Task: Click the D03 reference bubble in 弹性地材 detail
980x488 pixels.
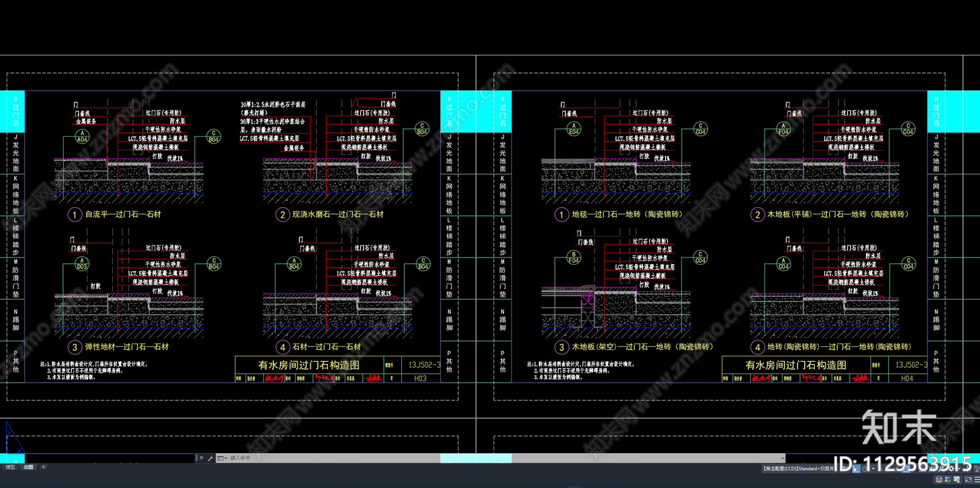Action: tap(81, 264)
